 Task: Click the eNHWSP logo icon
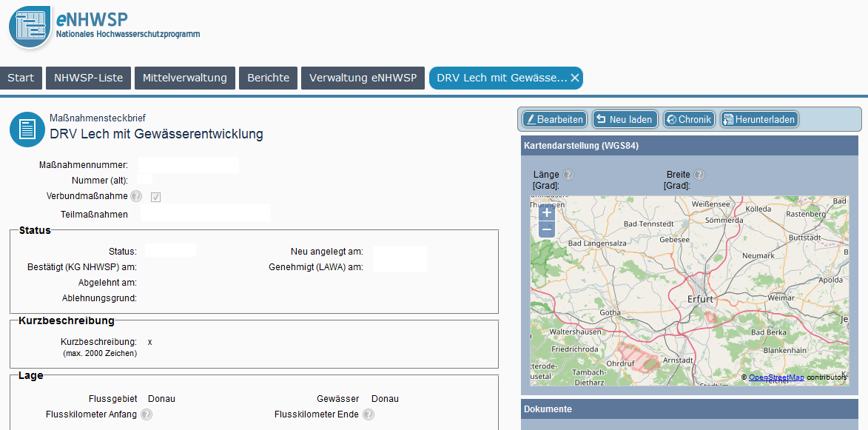click(30, 27)
